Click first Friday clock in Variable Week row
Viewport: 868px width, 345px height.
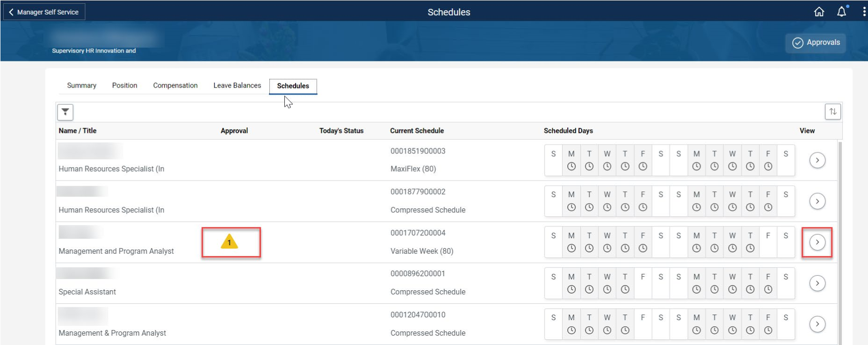pos(643,248)
